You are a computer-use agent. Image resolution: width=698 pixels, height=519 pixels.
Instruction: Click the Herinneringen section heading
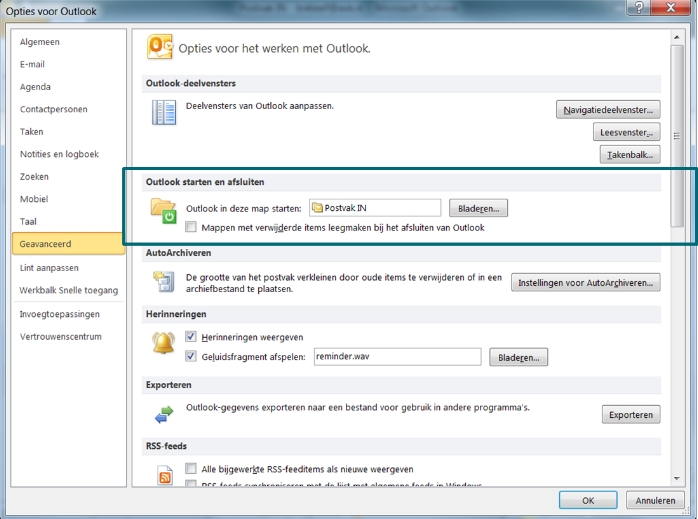click(176, 314)
